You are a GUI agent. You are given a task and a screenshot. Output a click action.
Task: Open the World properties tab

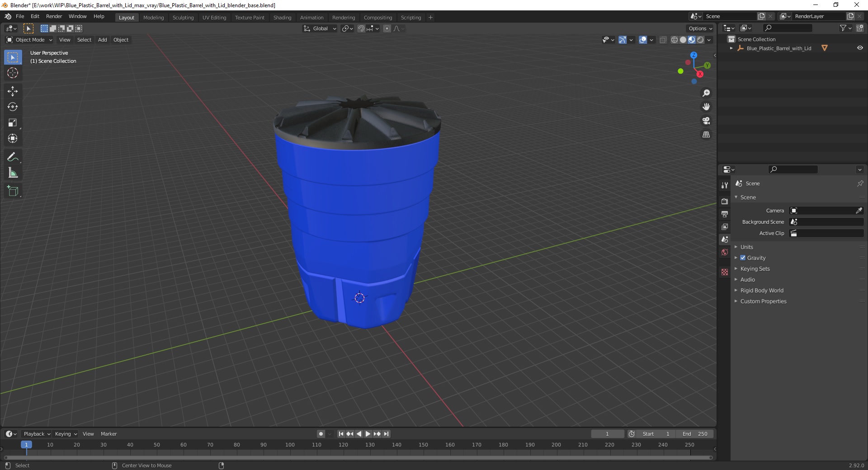click(x=725, y=252)
